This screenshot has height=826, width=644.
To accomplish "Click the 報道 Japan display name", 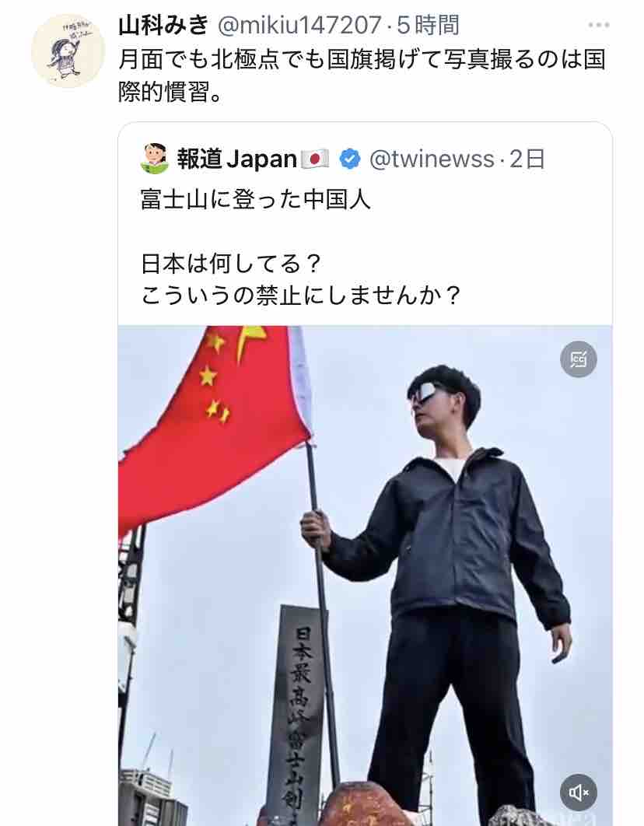I will pos(237,159).
